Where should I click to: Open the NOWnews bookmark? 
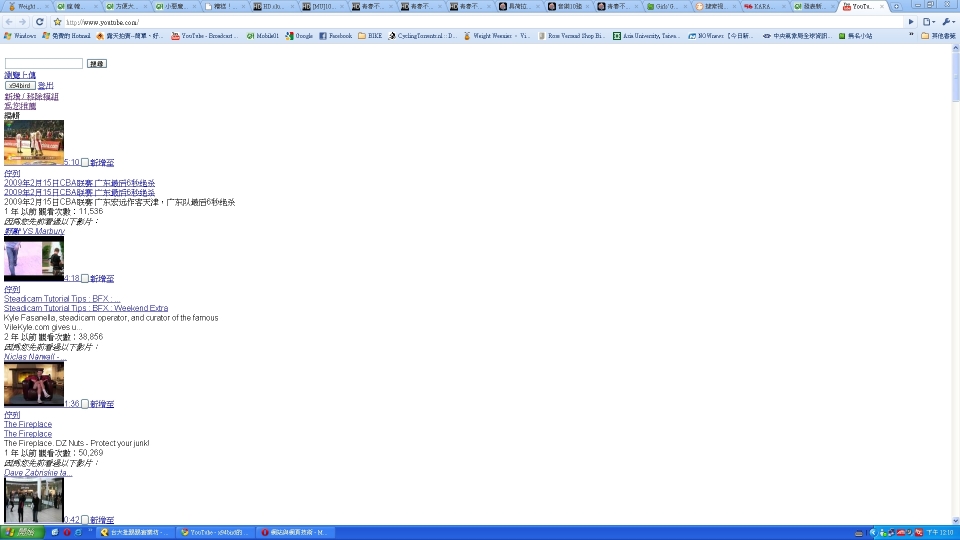(x=721, y=36)
